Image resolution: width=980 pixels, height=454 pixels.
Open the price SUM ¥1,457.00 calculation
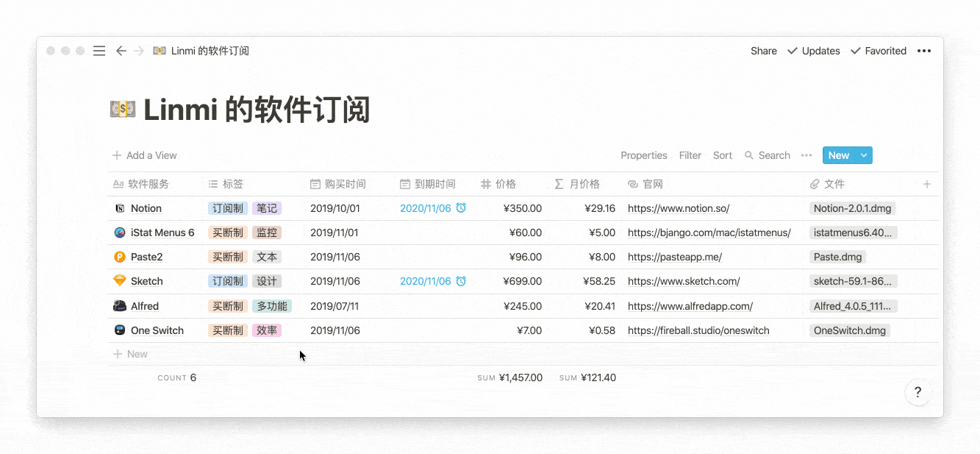click(x=510, y=377)
